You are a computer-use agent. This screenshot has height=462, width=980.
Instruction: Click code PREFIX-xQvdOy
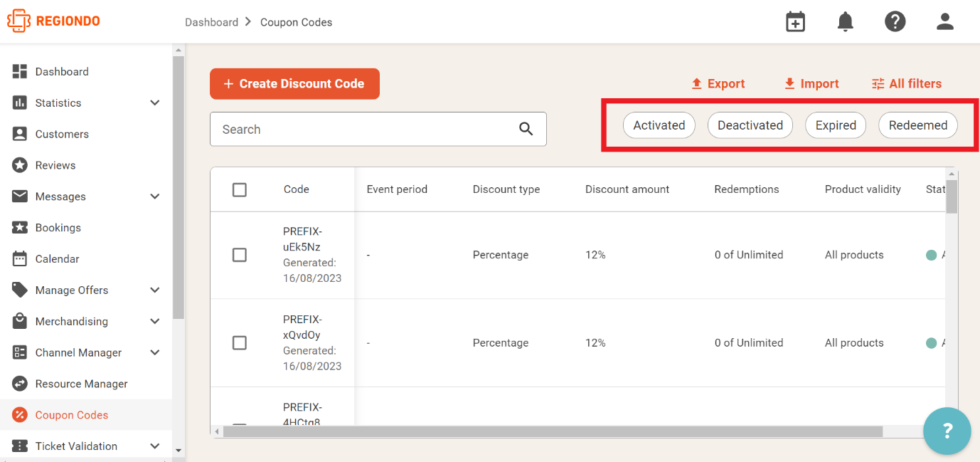(x=302, y=327)
